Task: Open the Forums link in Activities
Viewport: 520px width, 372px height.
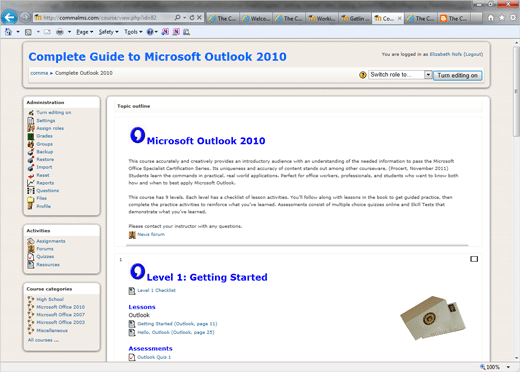Action: (x=45, y=249)
